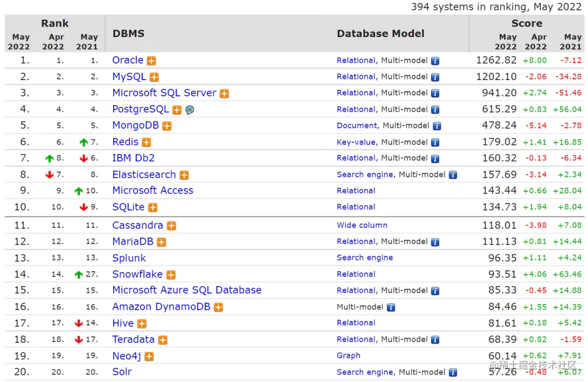
Task: Click the plus icon beside MySQL
Action: pyautogui.click(x=154, y=77)
